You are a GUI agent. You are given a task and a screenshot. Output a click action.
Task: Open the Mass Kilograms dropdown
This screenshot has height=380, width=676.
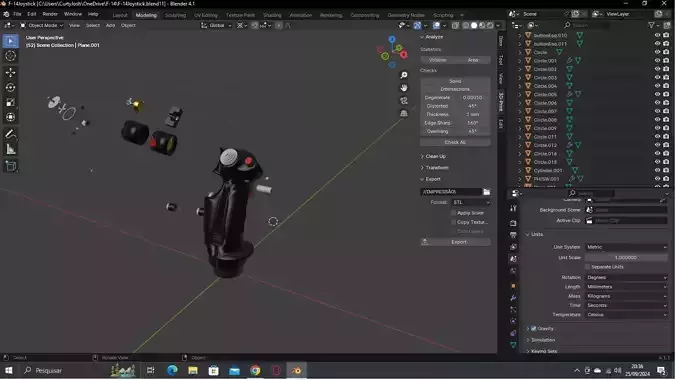[x=626, y=296]
